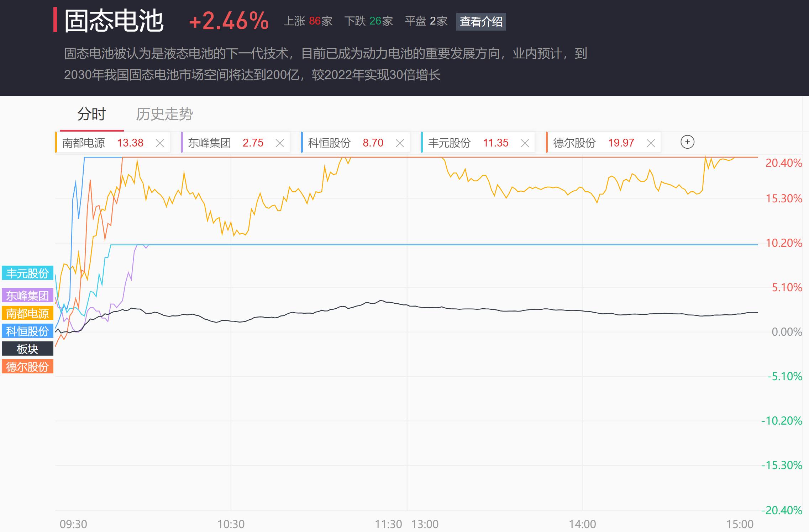Toggle the 科恒股份 legend label
Screen dimensions: 809x532
(27, 331)
